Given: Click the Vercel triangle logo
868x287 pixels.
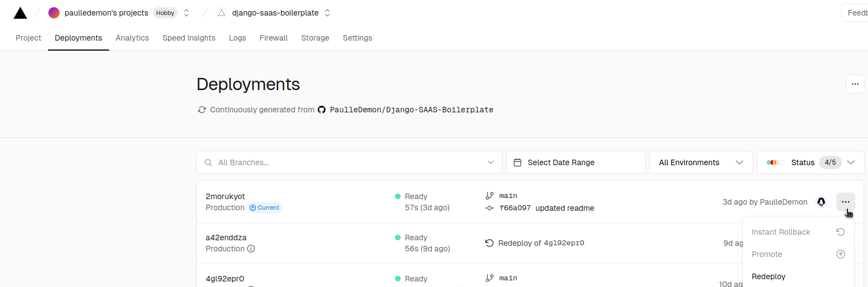Looking at the screenshot, I should (20, 13).
